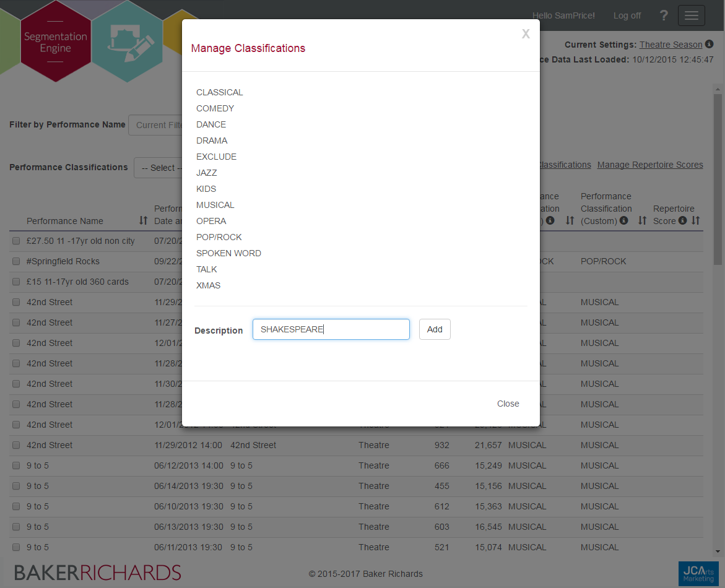
Task: Tick checkbox for #Springfield Rocks row
Action: pos(16,261)
